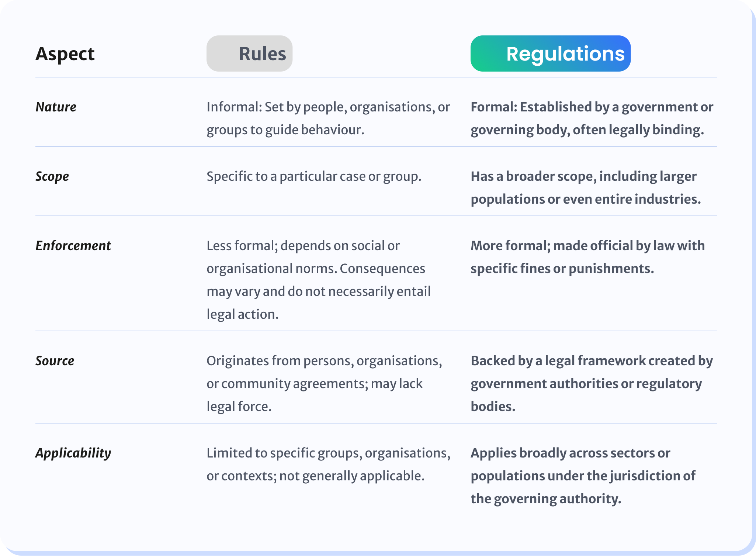Select the Applicability row label
Image resolution: width=756 pixels, height=556 pixels.
pos(73,453)
